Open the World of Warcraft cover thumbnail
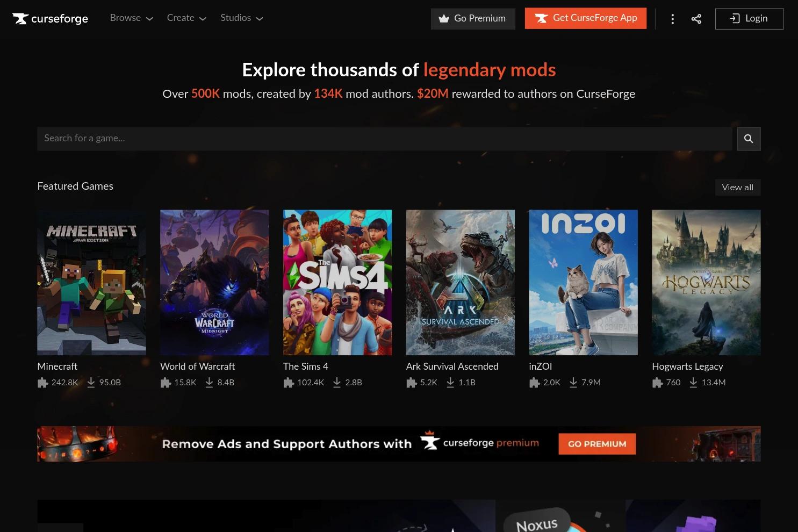The width and height of the screenshot is (798, 532). tap(214, 283)
